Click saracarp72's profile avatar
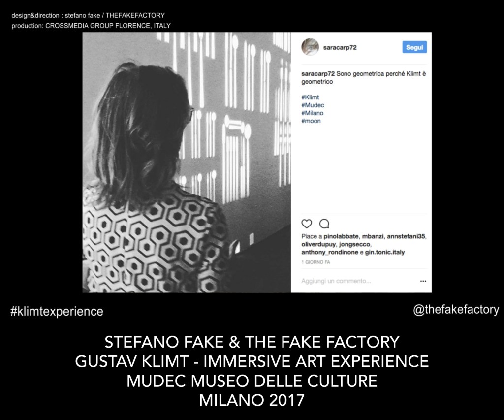 coord(310,47)
